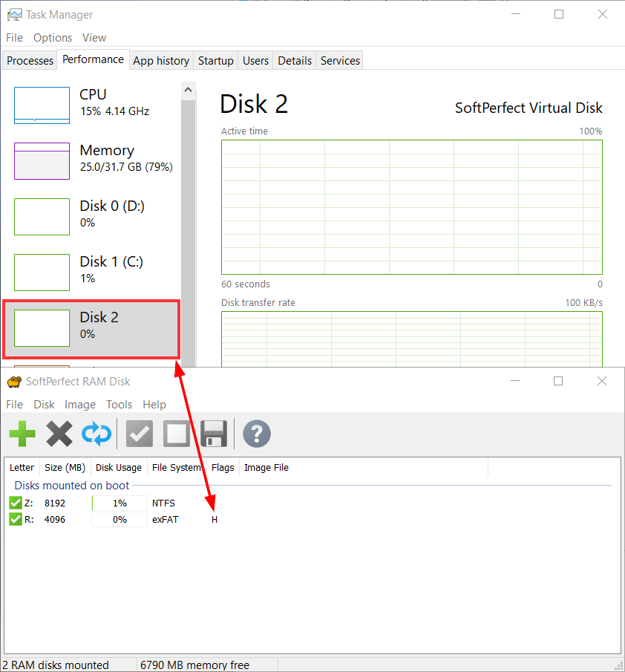Sort by the Disk Usage column header
The height and width of the screenshot is (672, 625).
click(x=119, y=468)
